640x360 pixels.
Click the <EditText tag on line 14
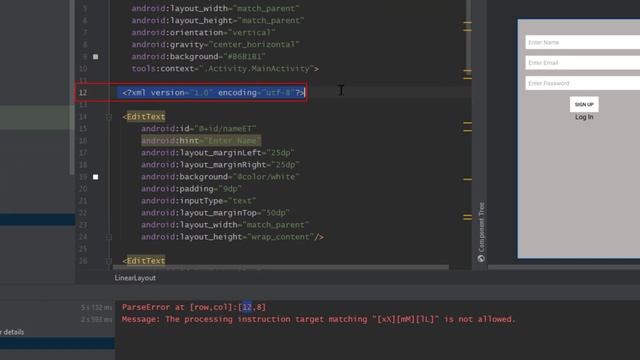pos(144,117)
